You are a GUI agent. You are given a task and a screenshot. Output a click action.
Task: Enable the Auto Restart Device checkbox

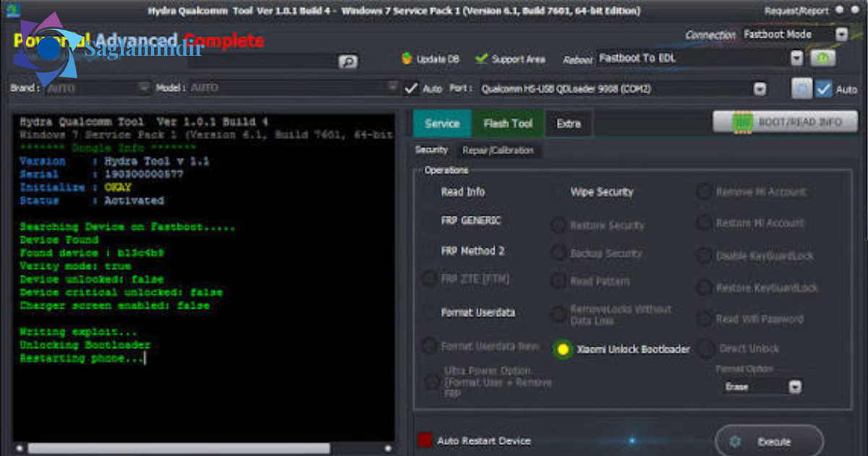(x=425, y=440)
